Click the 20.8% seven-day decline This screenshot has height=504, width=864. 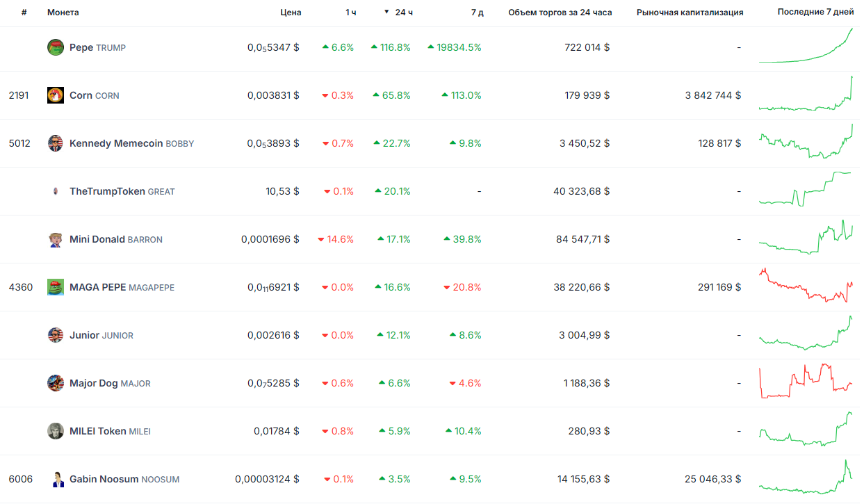(x=462, y=287)
